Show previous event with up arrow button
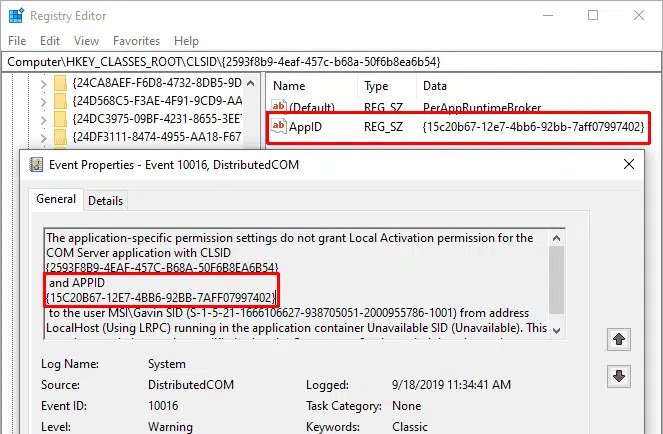Viewport: 663px width, 434px height. 618,338
